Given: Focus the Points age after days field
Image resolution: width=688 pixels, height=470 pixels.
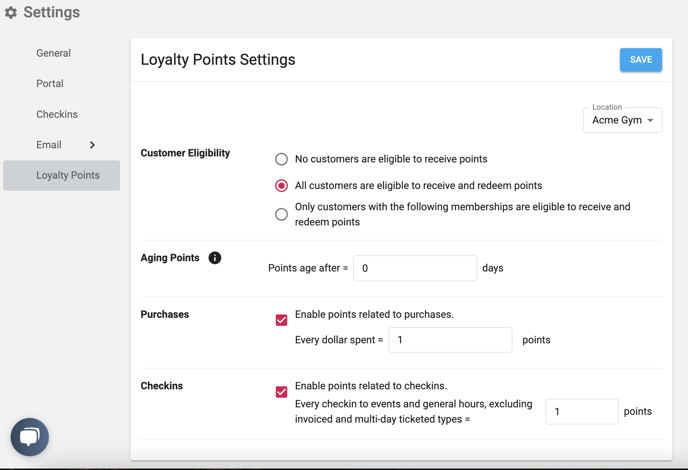Looking at the screenshot, I should click(415, 268).
